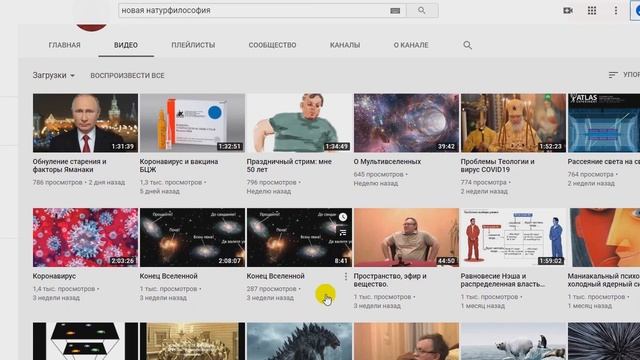Click vaccine box thumbnail 1:22:51

(x=192, y=123)
